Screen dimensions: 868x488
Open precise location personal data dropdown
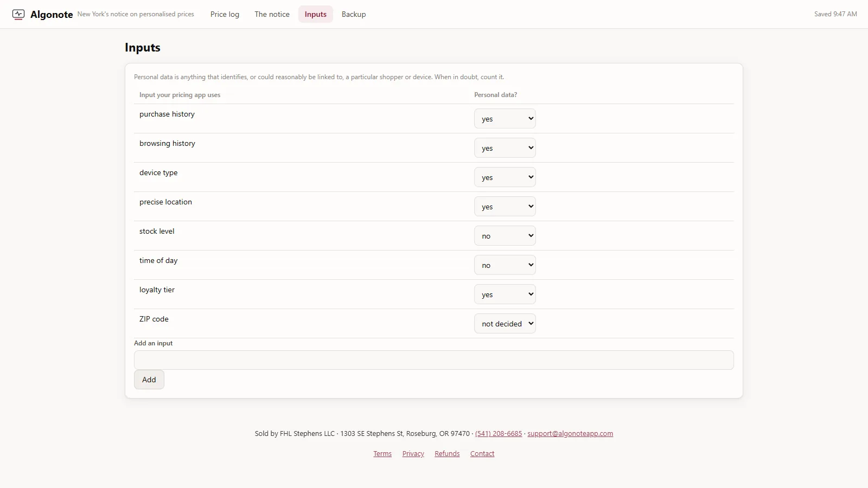point(505,207)
